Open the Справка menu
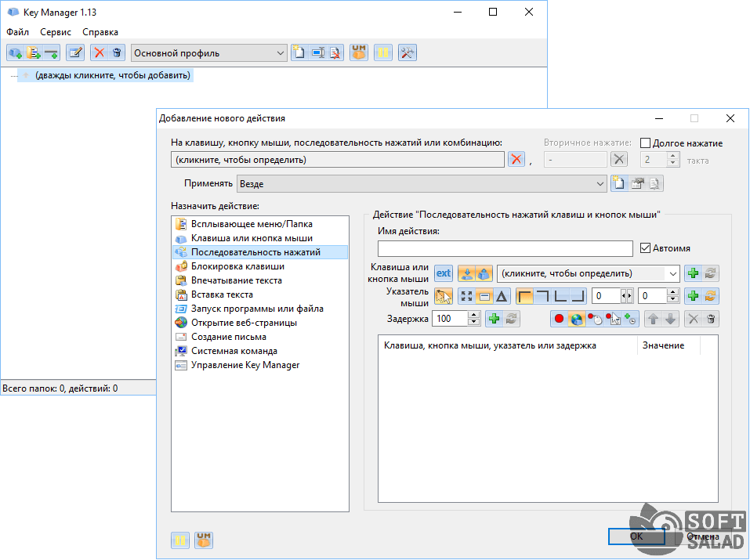 point(100,32)
